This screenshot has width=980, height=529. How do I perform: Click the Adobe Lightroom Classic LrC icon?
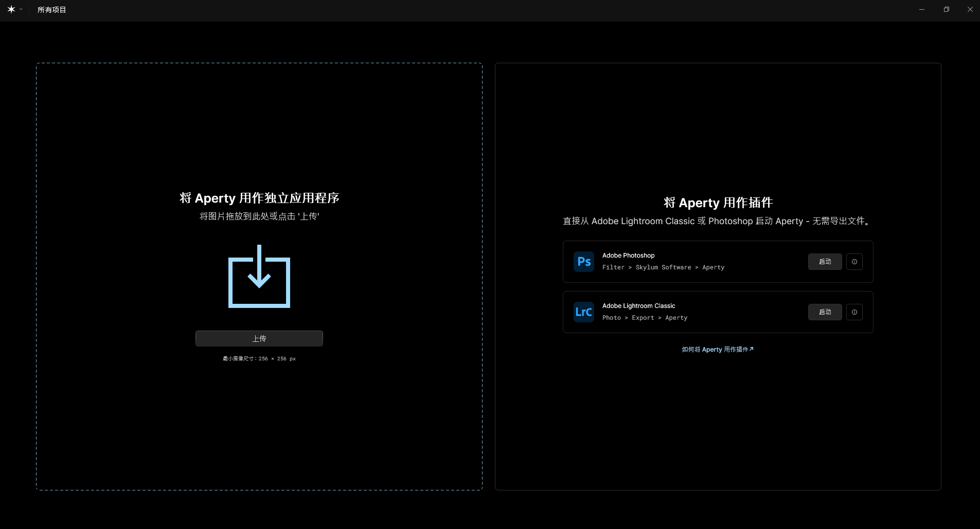pyautogui.click(x=584, y=312)
